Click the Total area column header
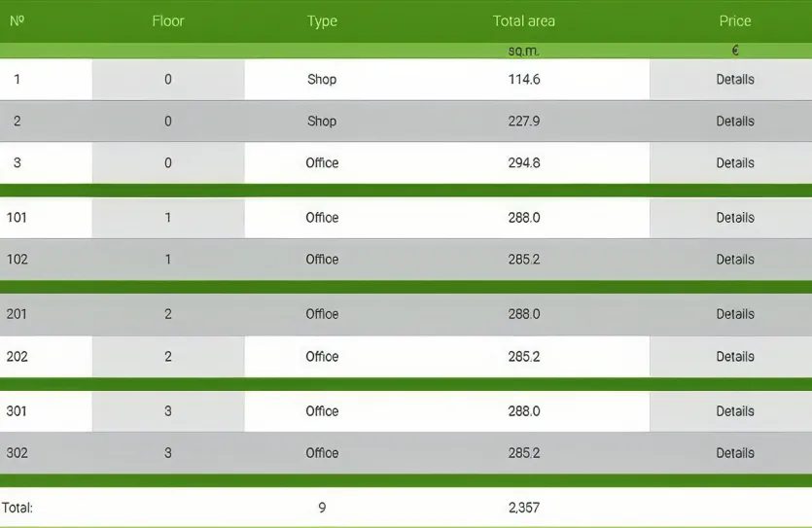Viewport: 812px width, 528px height. 523,21
